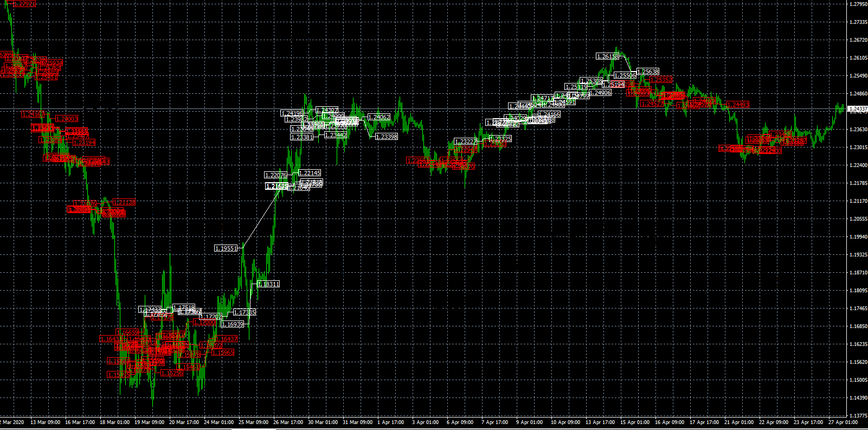The height and width of the screenshot is (430, 868).
Task: Click price axis value 1.16850
Action: (x=858, y=326)
